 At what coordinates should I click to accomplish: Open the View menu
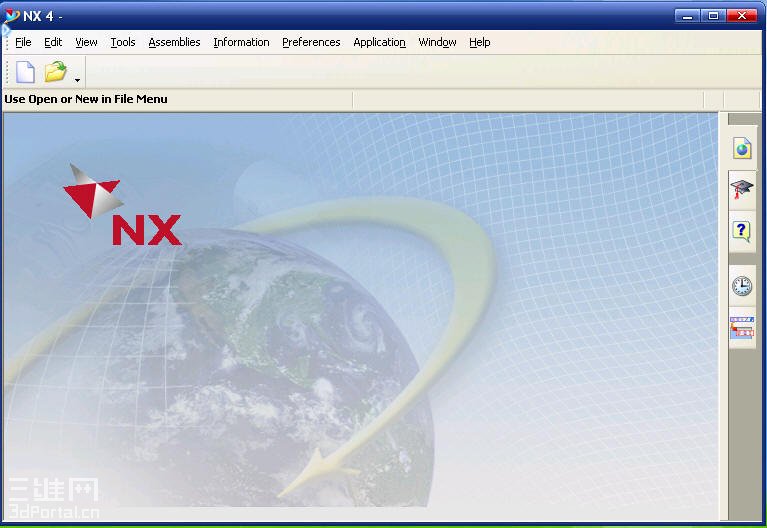pyautogui.click(x=86, y=42)
